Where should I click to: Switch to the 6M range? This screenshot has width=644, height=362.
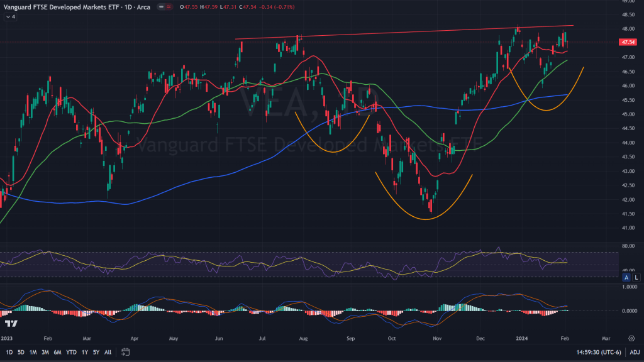[x=57, y=352]
